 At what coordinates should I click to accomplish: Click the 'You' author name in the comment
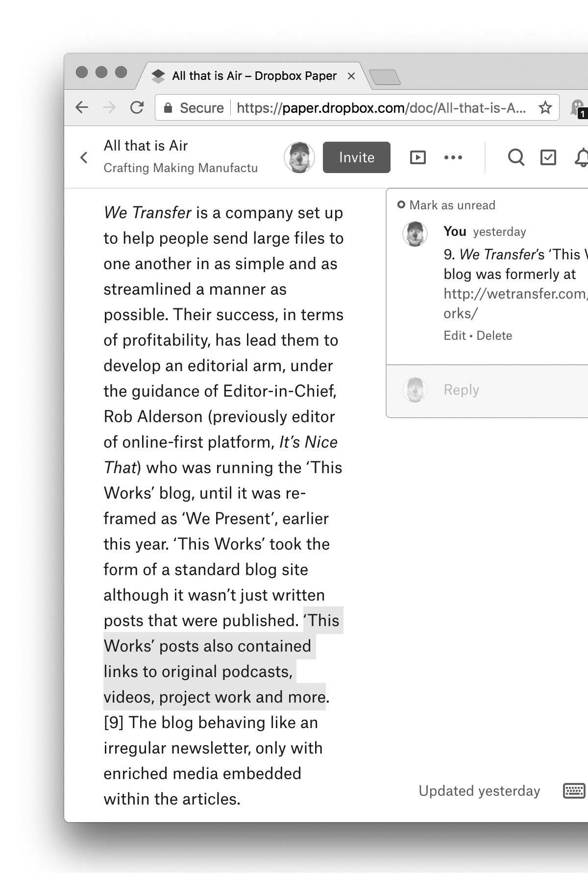(455, 231)
